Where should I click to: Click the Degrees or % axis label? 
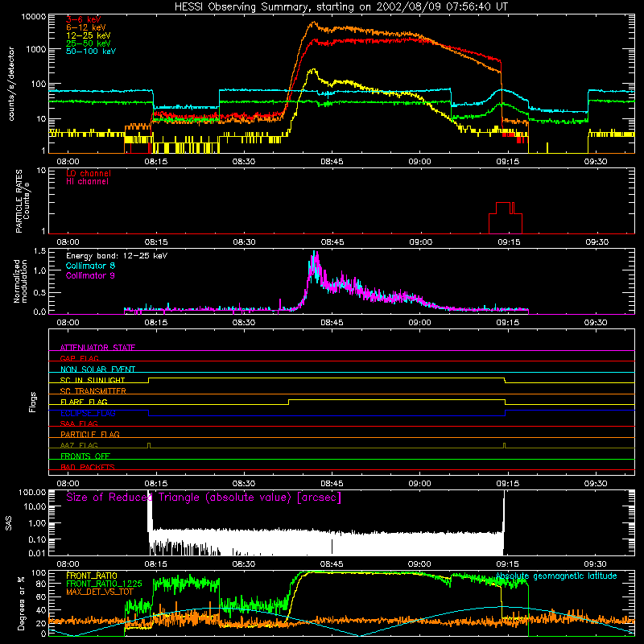(x=21, y=603)
